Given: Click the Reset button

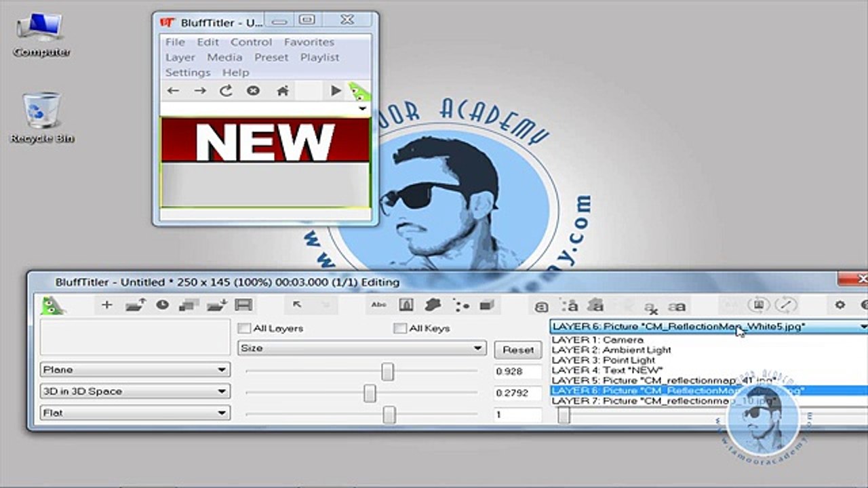Looking at the screenshot, I should point(518,350).
